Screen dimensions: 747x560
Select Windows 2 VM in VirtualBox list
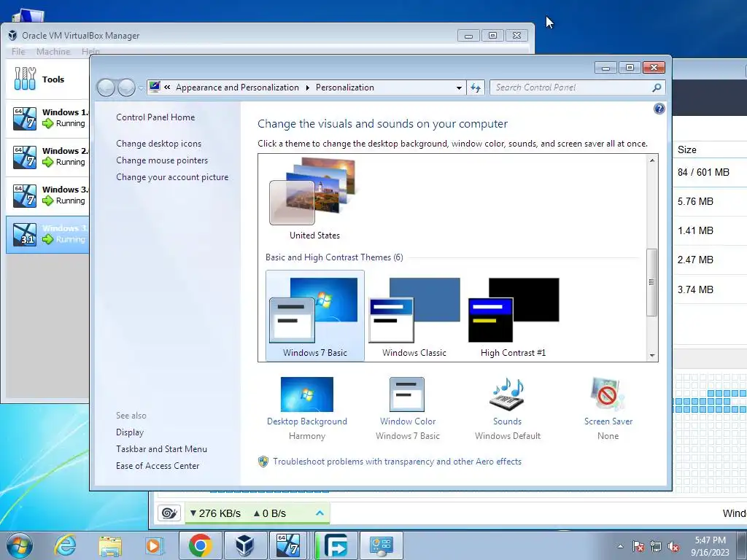[x=47, y=157]
